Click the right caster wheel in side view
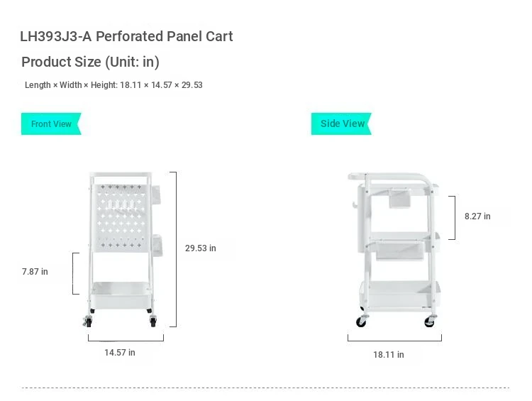The image size is (532, 401). pos(431,321)
